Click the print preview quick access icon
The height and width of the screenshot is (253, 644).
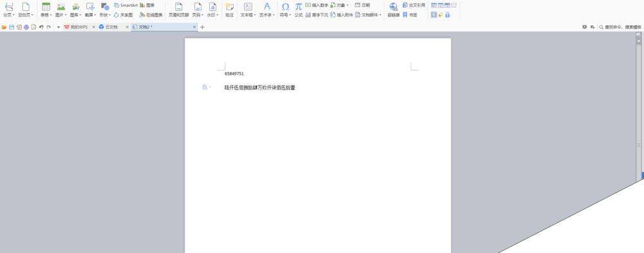33,27
